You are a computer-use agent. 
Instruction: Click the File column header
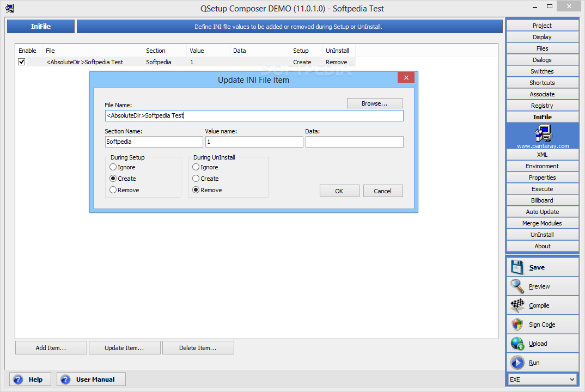pos(93,50)
